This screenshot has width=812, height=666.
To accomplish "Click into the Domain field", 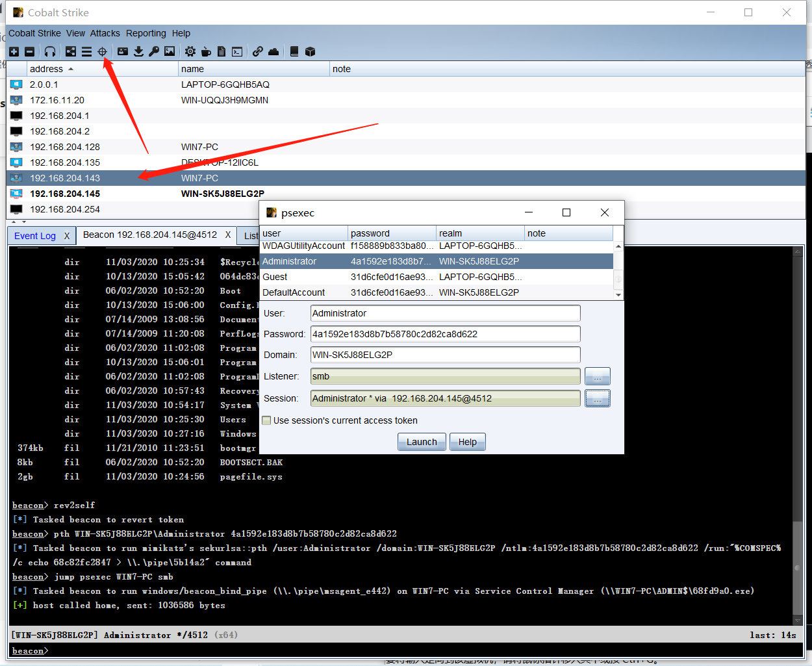I will pos(445,355).
